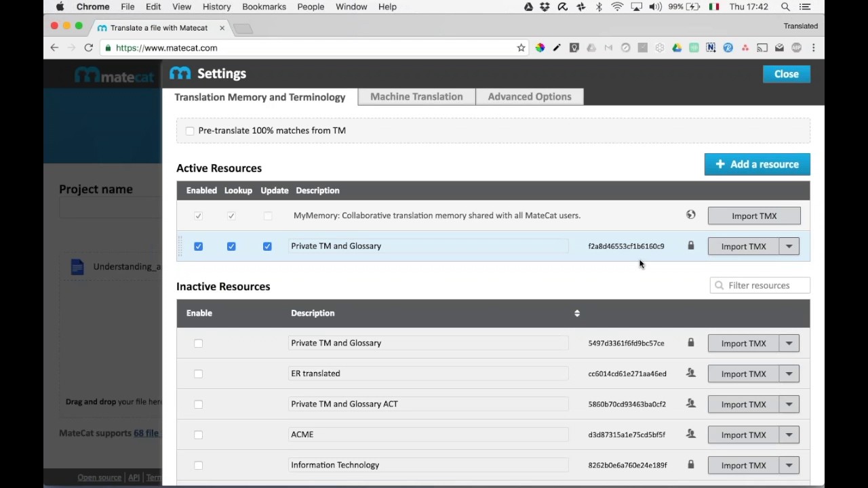Screen dimensions: 868x488
Task: Click Add a resource button
Action: [x=757, y=164]
